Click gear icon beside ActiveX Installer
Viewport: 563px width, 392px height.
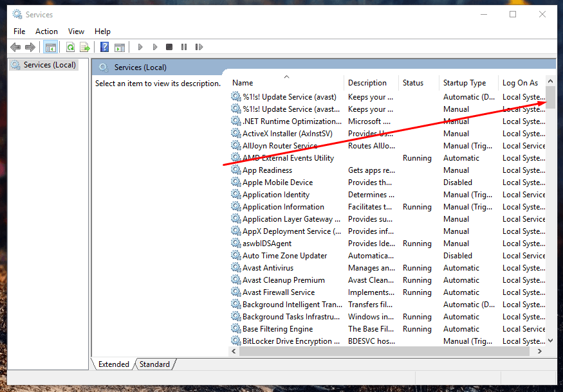236,134
